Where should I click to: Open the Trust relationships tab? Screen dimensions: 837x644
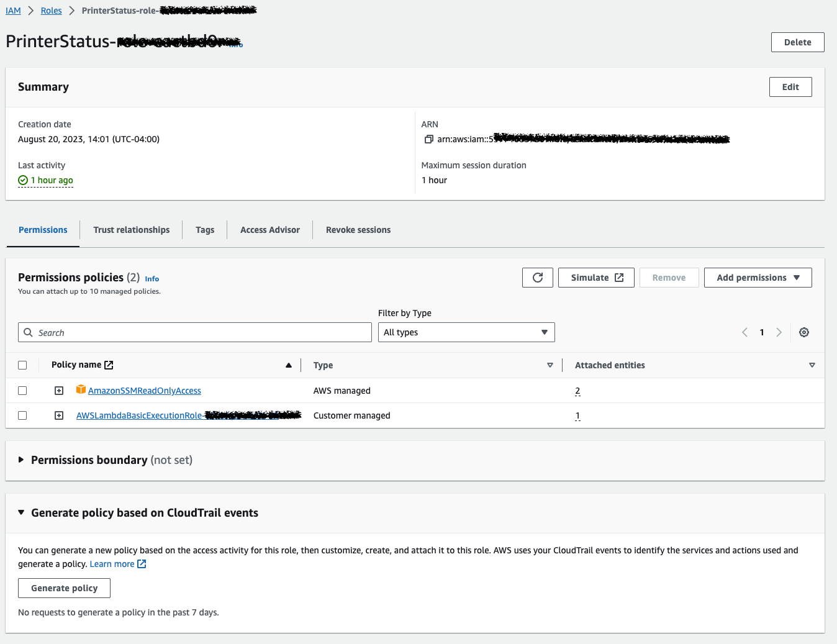tap(132, 230)
